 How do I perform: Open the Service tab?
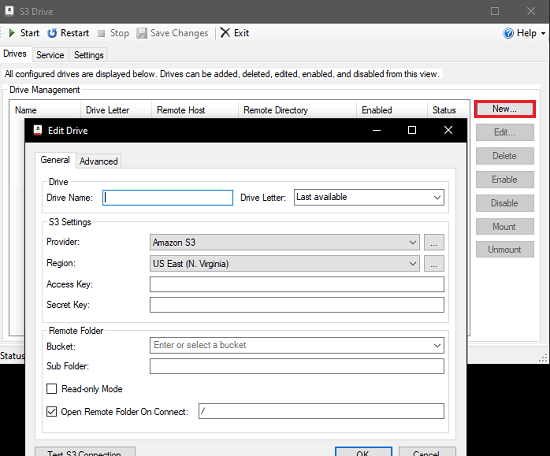(x=50, y=55)
